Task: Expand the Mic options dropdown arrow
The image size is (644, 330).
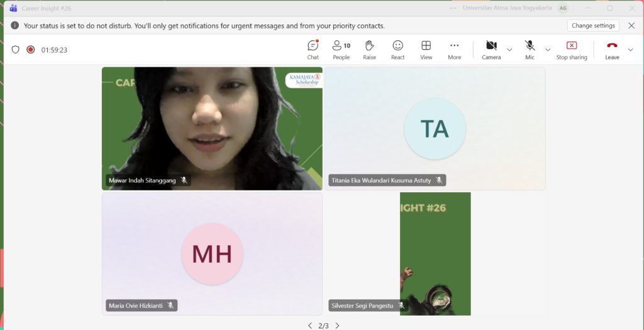Action: tap(548, 50)
